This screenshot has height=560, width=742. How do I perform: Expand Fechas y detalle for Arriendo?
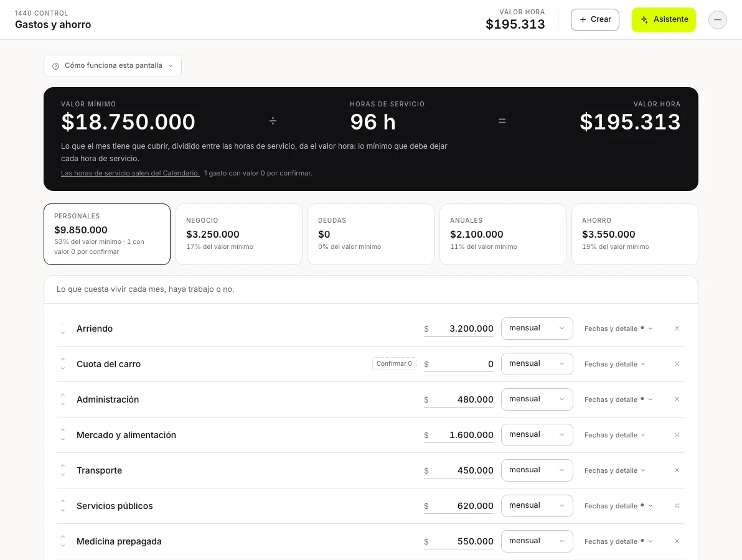(x=618, y=329)
